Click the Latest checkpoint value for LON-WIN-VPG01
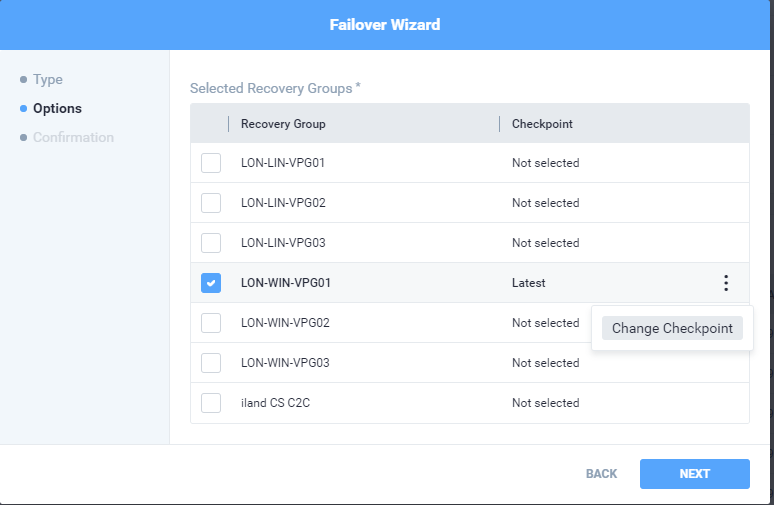The width and height of the screenshot is (774, 505). pos(529,283)
